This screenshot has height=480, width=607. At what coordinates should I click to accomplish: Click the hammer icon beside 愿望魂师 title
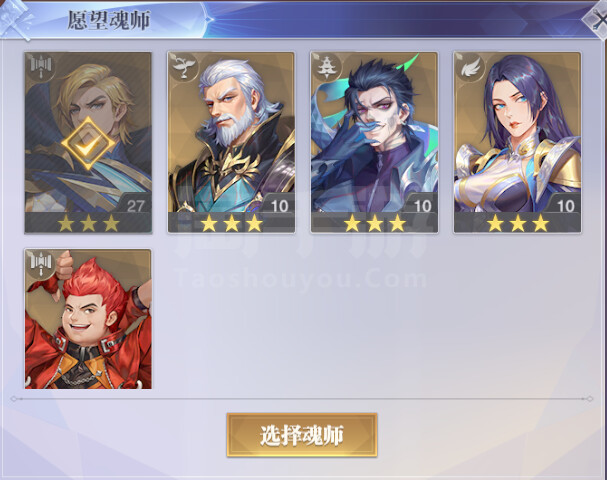15,19
